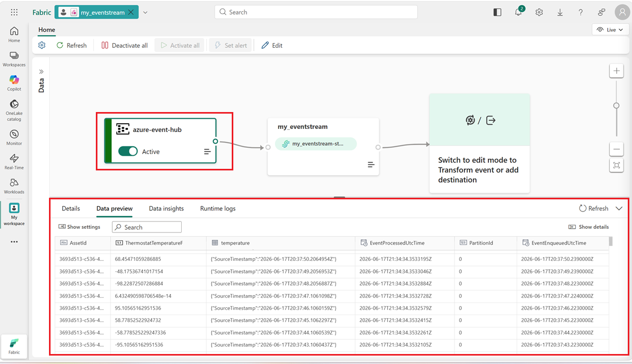Open my_eventstream node menu lines icon
This screenshot has height=364, width=632.
click(x=371, y=165)
